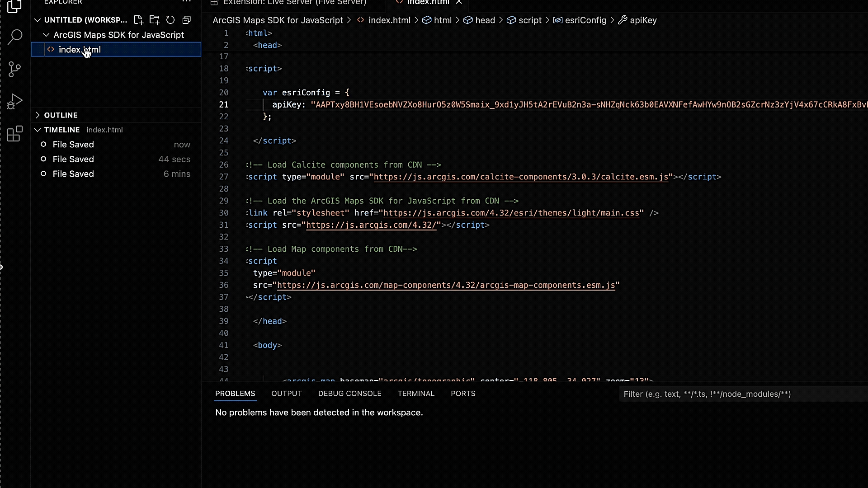Collapse the Untitled workspace section
This screenshot has width=868, height=488.
[x=38, y=20]
